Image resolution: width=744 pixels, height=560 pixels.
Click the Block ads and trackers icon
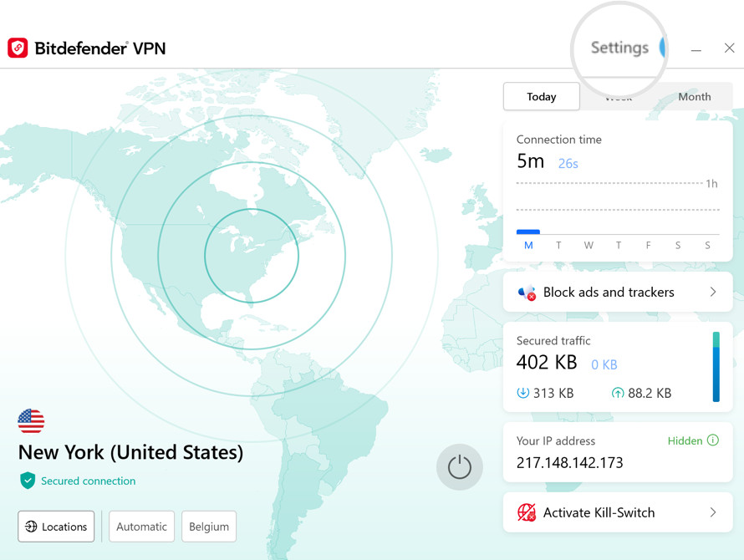(527, 293)
